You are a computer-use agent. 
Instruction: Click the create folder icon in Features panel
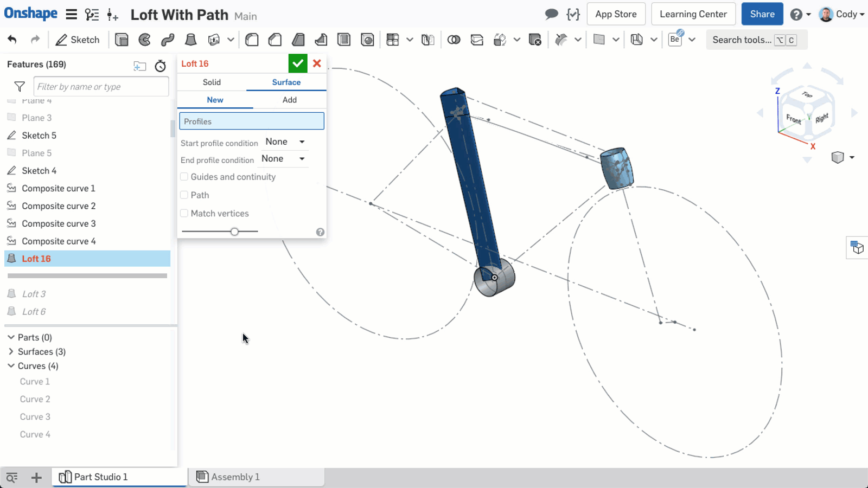tap(140, 66)
